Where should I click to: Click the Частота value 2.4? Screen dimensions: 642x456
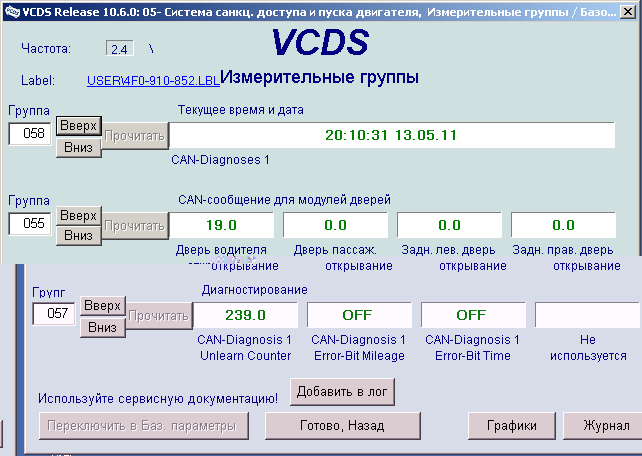click(x=120, y=49)
